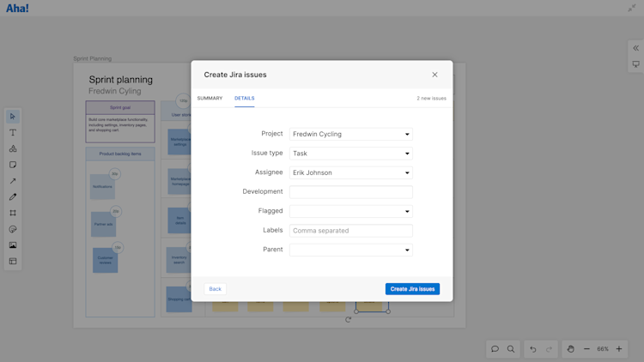Click the Create Jira issues button
This screenshot has width=644, height=362.
click(x=412, y=289)
